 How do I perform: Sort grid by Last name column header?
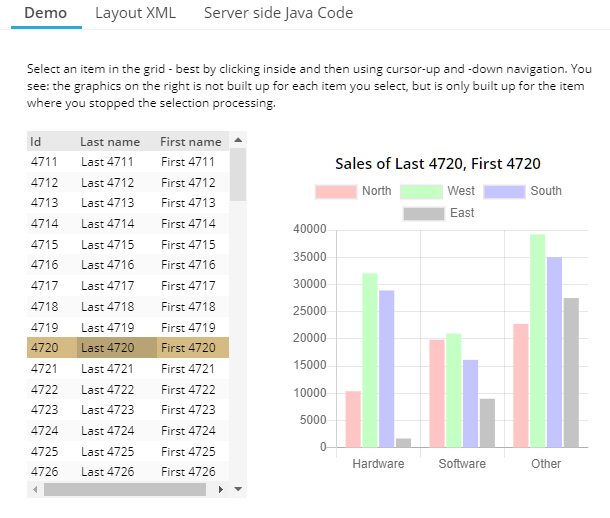(110, 142)
